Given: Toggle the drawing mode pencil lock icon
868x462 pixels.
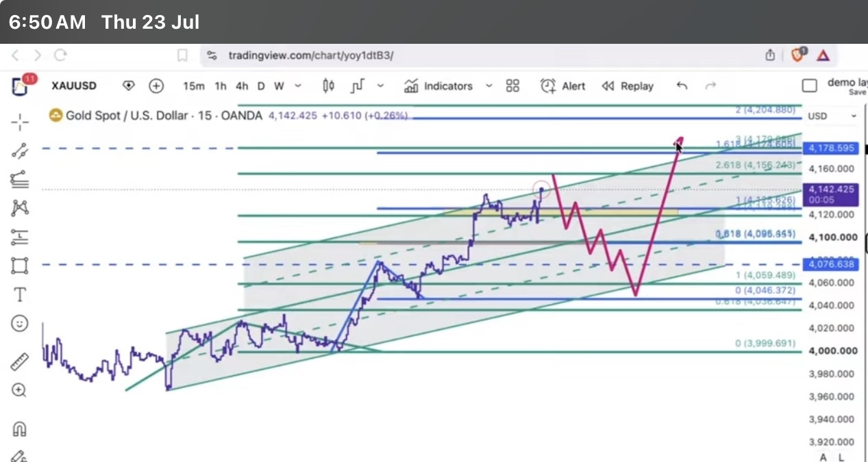Looking at the screenshot, I should click(x=20, y=455).
